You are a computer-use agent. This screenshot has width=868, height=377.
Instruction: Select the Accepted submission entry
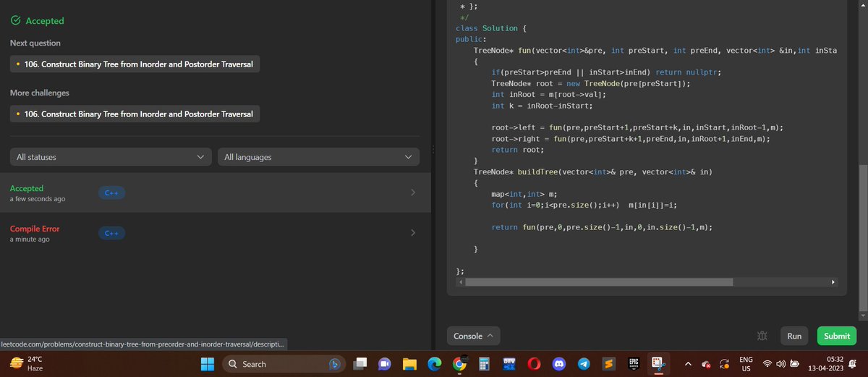click(215, 192)
